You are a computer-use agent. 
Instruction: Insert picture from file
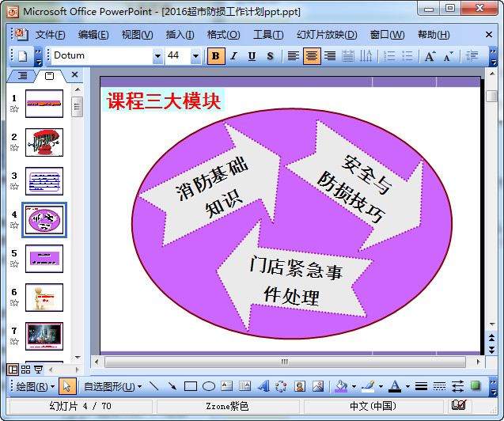pos(318,386)
